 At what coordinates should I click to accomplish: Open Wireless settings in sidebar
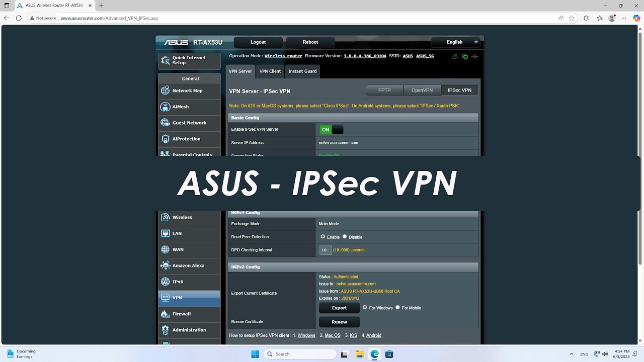189,217
